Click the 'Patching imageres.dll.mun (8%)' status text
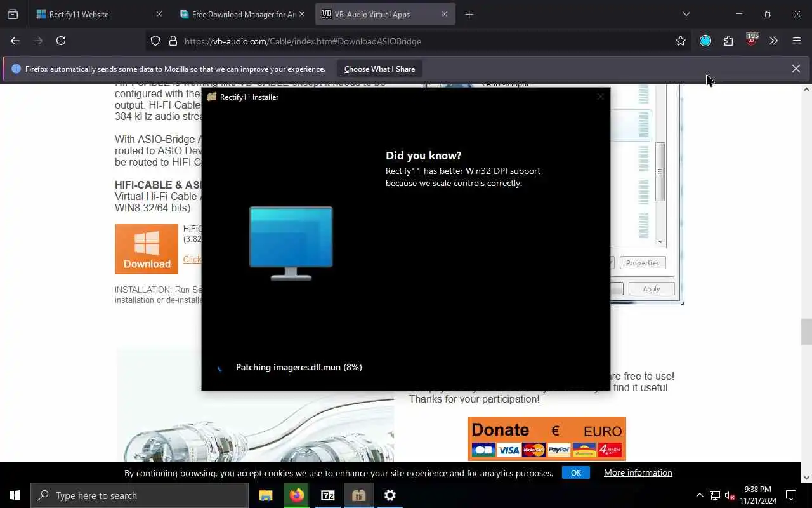 tap(299, 367)
